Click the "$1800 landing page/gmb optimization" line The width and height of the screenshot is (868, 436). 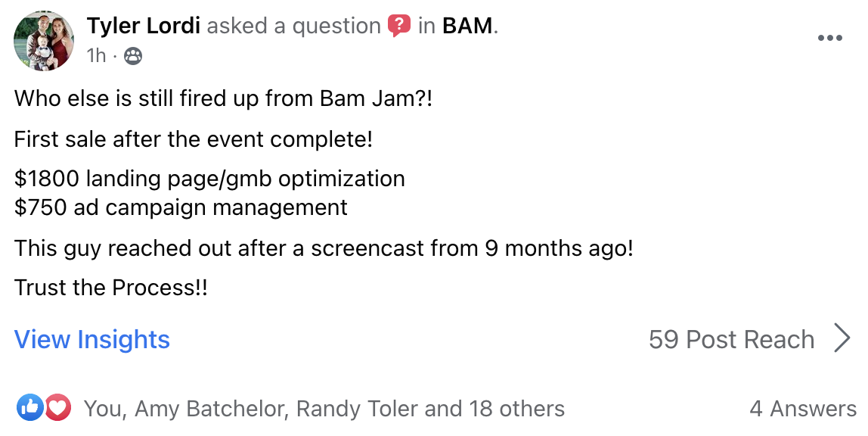tap(209, 179)
